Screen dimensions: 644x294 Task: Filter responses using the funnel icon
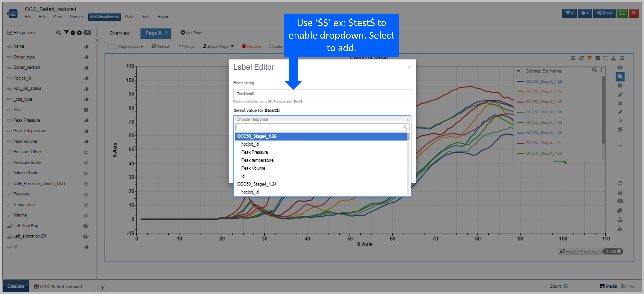coord(66,33)
